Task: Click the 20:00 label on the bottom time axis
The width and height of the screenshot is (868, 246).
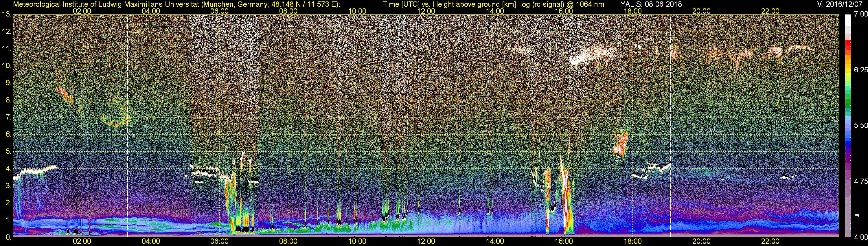Action: coord(702,242)
